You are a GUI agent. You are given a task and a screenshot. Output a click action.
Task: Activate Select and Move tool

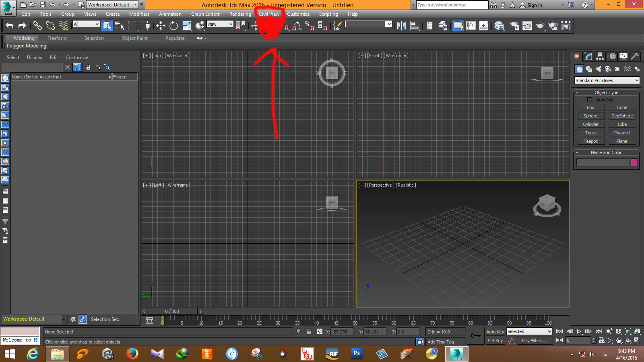(x=161, y=26)
